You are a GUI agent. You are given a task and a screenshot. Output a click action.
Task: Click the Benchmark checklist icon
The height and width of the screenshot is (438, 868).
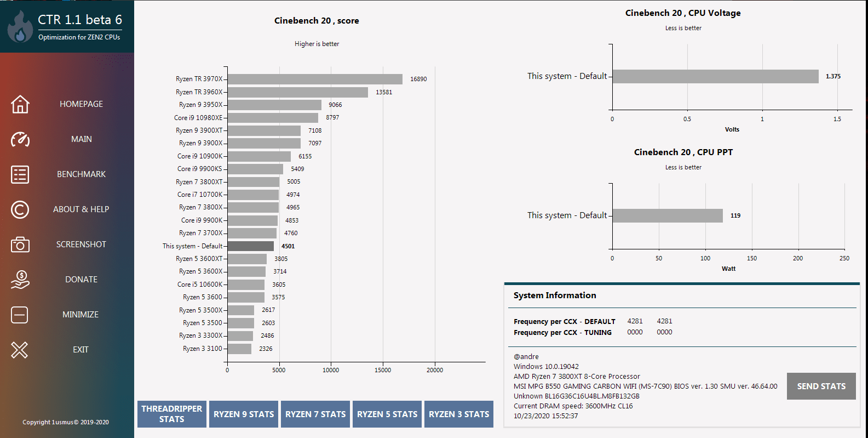click(20, 174)
